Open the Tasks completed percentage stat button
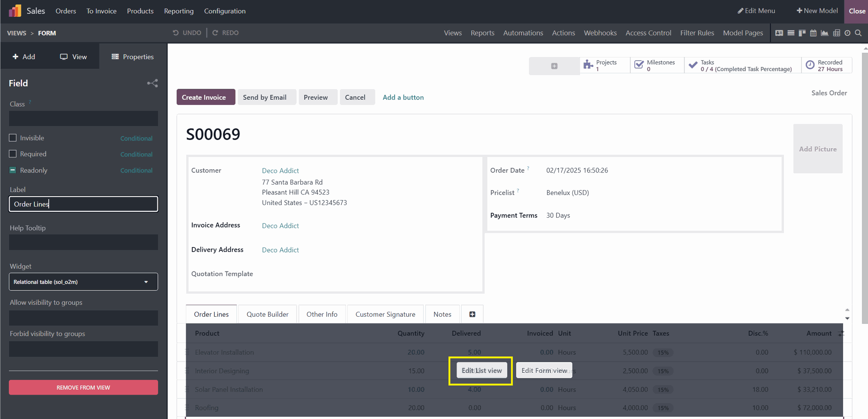The height and width of the screenshot is (419, 868). 743,65
